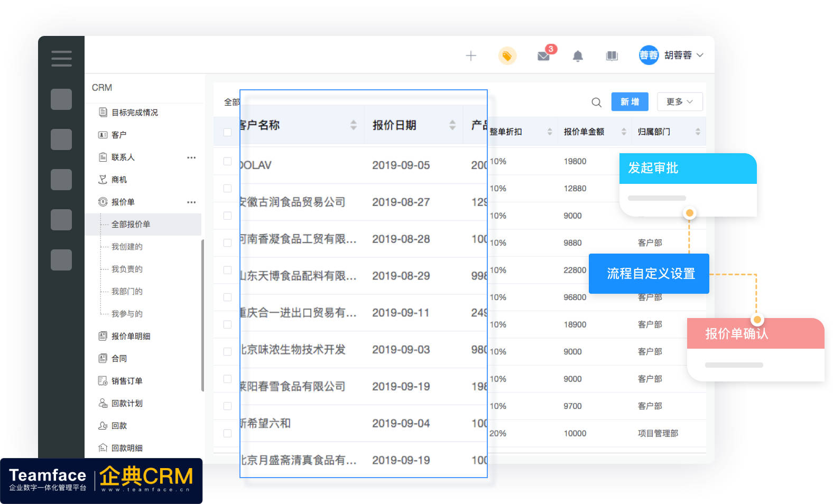Click the 胡蓉蓉 user avatar
This screenshot has height=504, width=833.
pyautogui.click(x=649, y=55)
